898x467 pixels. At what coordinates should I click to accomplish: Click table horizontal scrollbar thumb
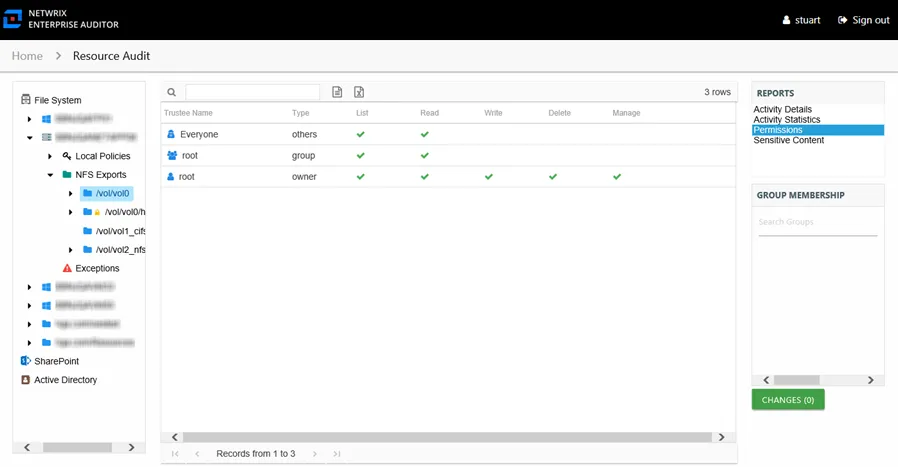pos(447,437)
